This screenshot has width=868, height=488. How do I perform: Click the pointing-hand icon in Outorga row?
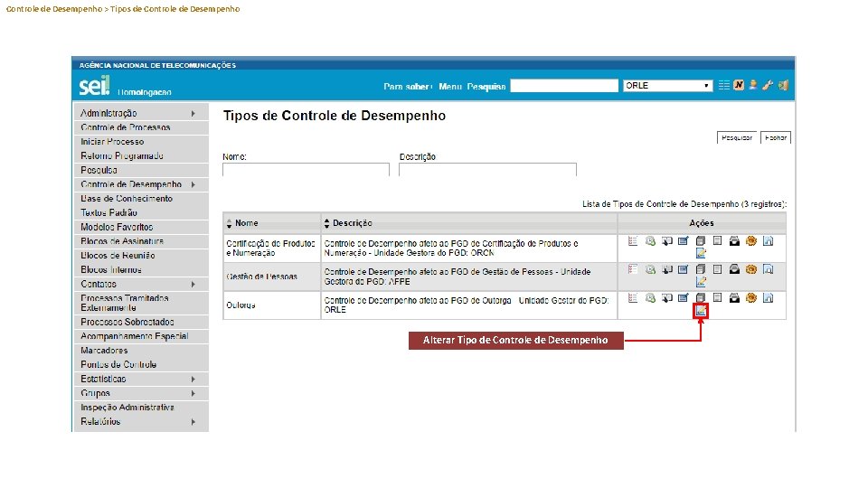[667, 297]
